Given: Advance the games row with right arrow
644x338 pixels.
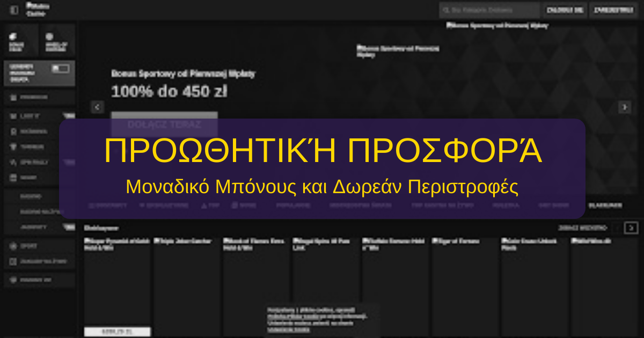Looking at the screenshot, I should tap(632, 227).
